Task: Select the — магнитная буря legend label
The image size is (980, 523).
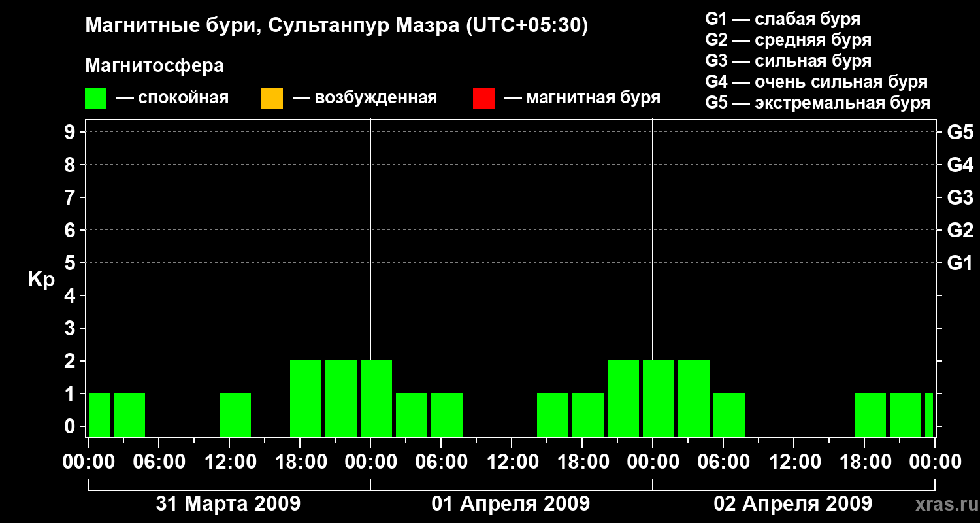Action: tap(582, 99)
